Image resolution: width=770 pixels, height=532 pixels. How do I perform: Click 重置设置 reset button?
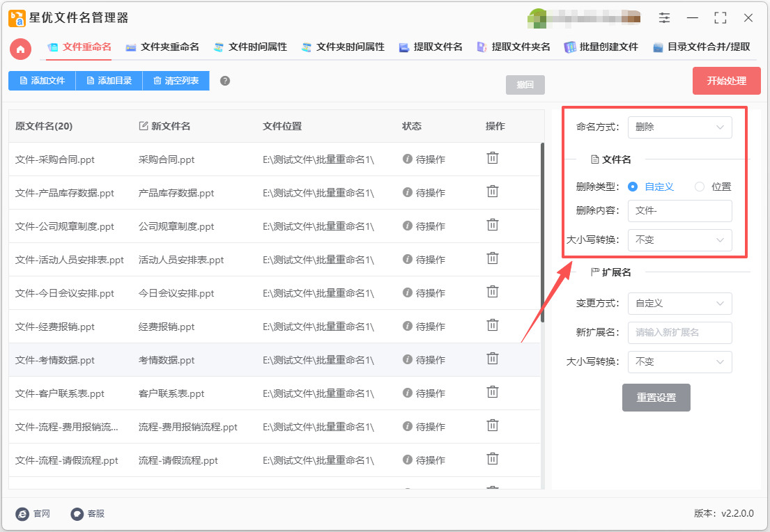[656, 398]
